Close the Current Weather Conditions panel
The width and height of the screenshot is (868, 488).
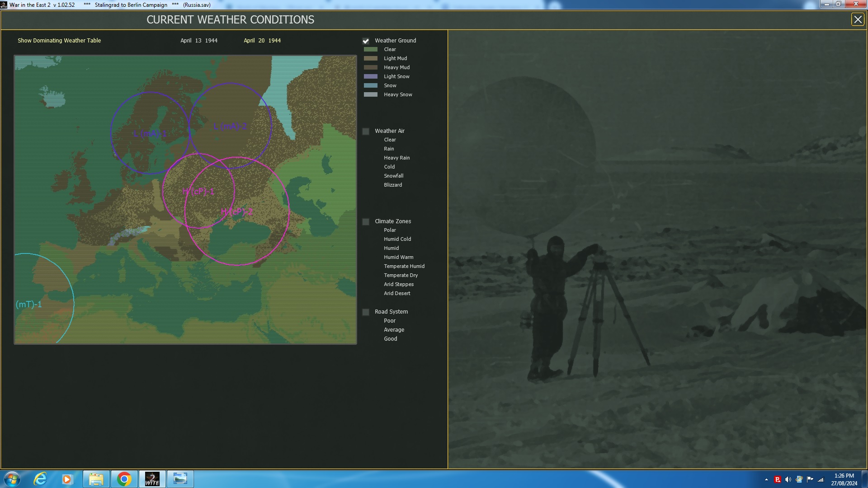(857, 19)
